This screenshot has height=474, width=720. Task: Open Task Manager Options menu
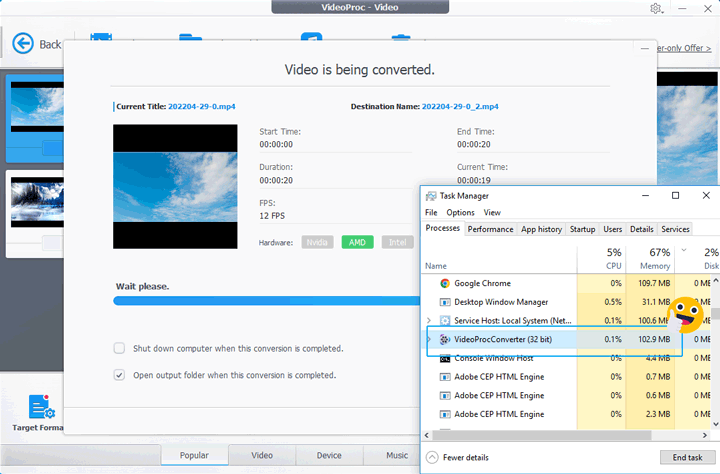point(461,213)
